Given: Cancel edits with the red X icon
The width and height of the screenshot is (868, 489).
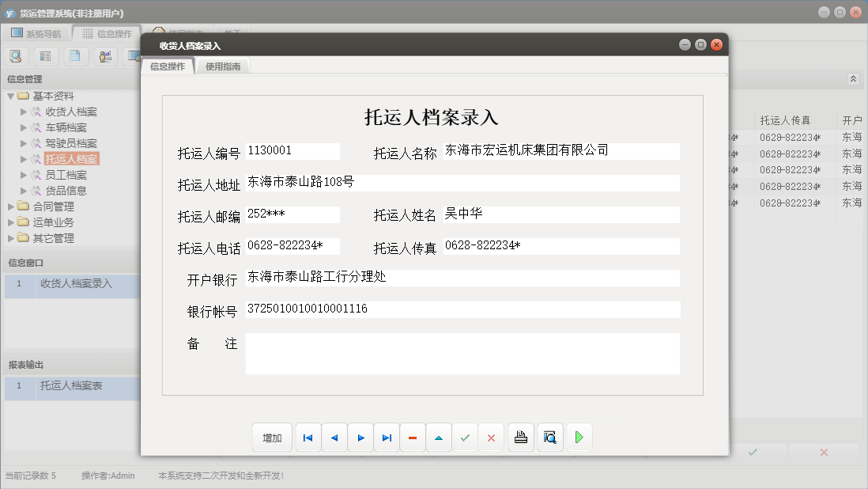Looking at the screenshot, I should click(x=491, y=438).
